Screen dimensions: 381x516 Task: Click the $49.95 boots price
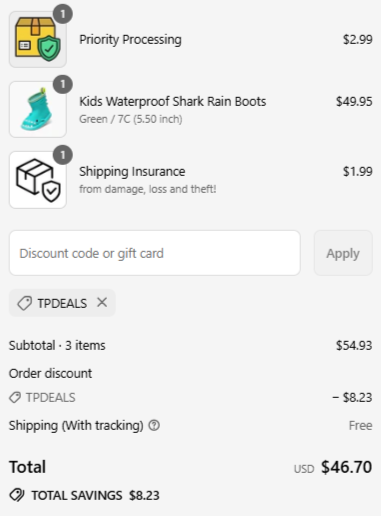pos(354,101)
